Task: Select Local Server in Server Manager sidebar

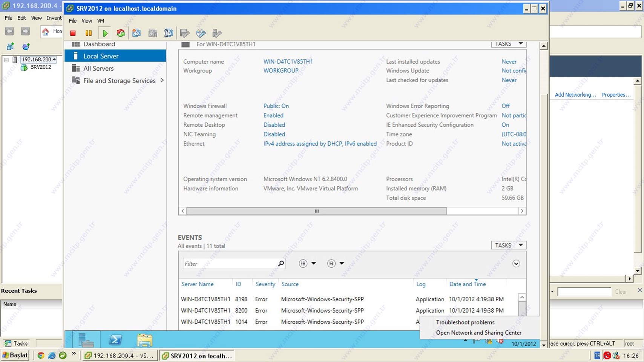Action: (115, 56)
